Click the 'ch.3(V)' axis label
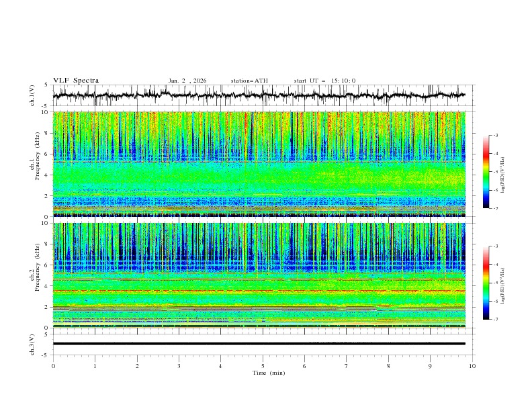 (32, 345)
